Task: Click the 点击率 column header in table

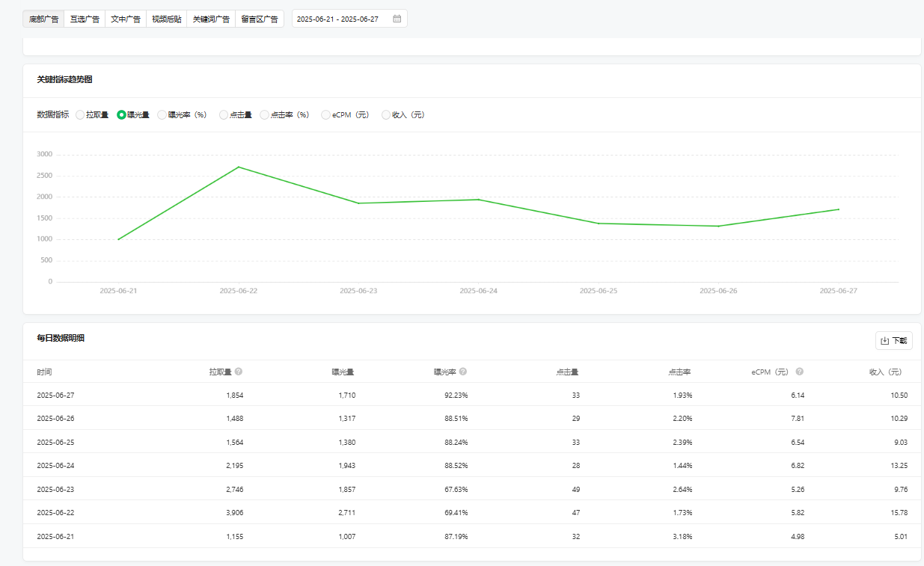Action: pos(679,372)
